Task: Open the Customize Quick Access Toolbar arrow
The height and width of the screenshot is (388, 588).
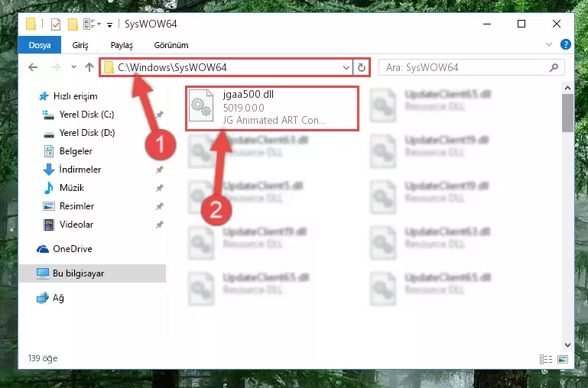Action: (x=109, y=25)
